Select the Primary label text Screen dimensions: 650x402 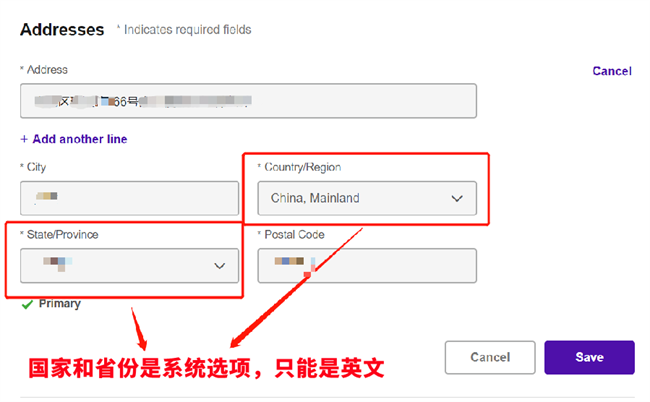coord(60,304)
